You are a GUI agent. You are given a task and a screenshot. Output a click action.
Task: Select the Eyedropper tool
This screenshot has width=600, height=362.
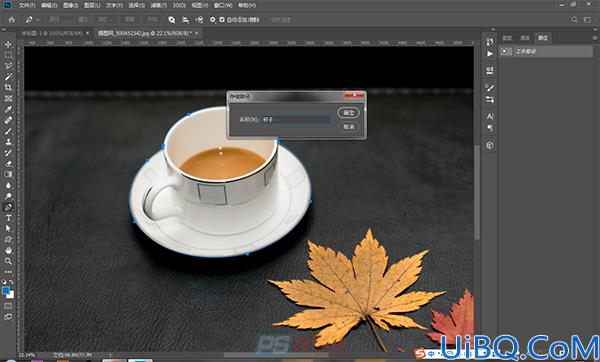pos(8,109)
